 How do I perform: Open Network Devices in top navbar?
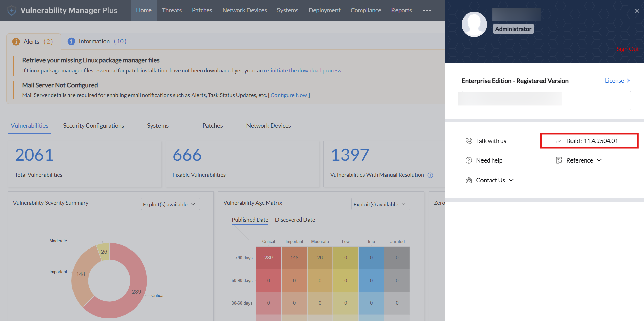(244, 10)
